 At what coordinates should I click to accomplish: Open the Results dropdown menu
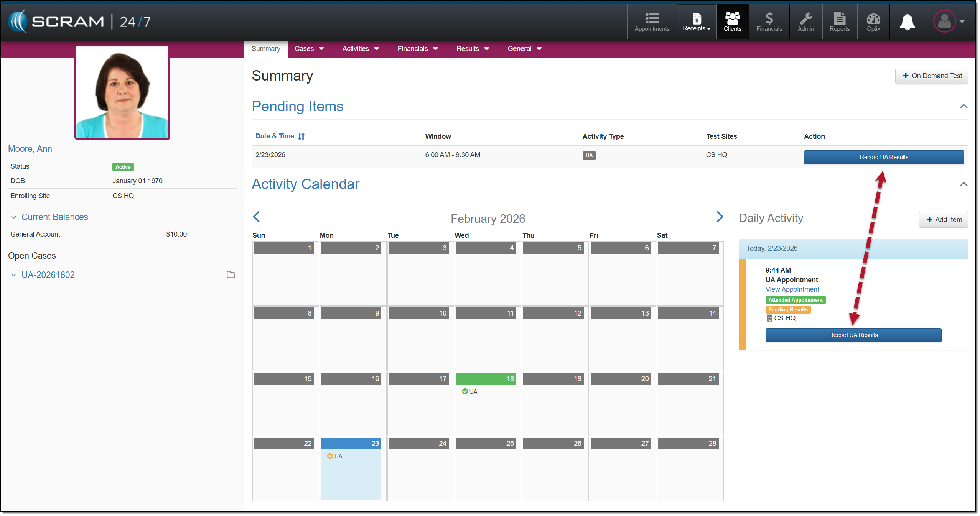pos(472,49)
